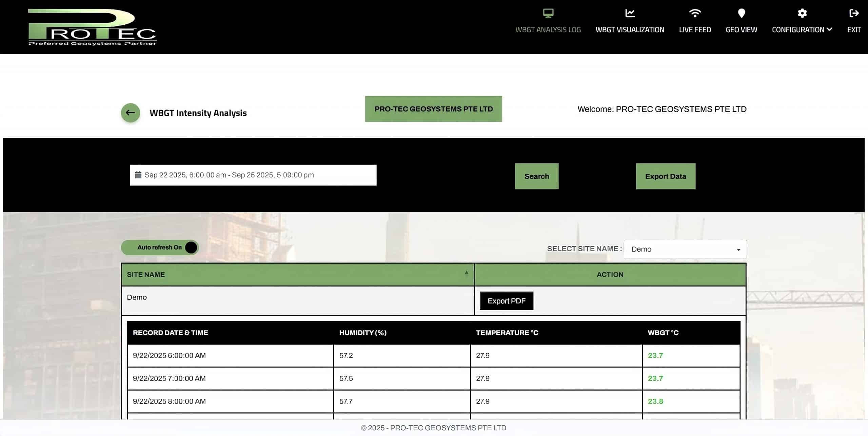Click the WBGT Analysis Log monitor icon
Screen dimensions: 868x436
click(548, 13)
